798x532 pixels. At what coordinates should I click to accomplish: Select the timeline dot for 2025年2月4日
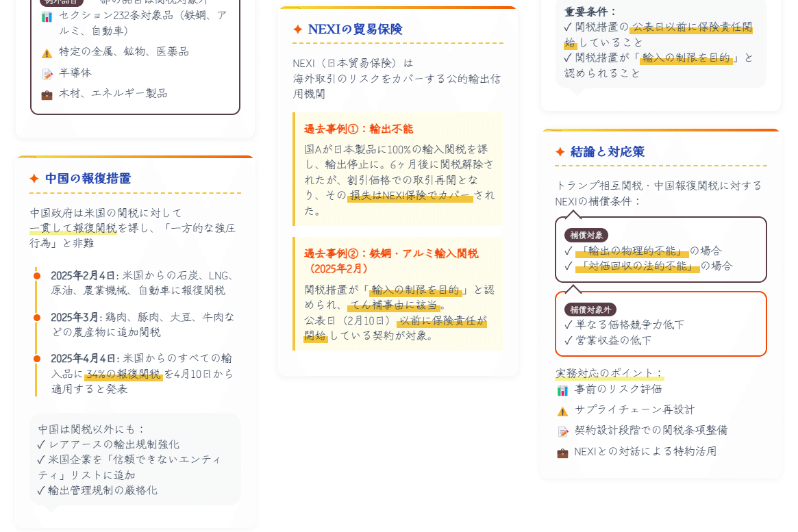point(36,276)
